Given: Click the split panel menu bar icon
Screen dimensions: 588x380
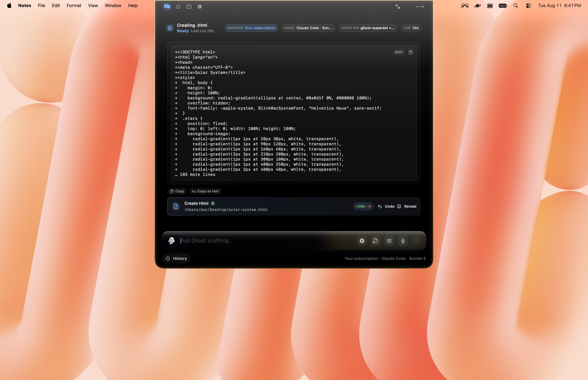Looking at the screenshot, I should coord(490,6).
